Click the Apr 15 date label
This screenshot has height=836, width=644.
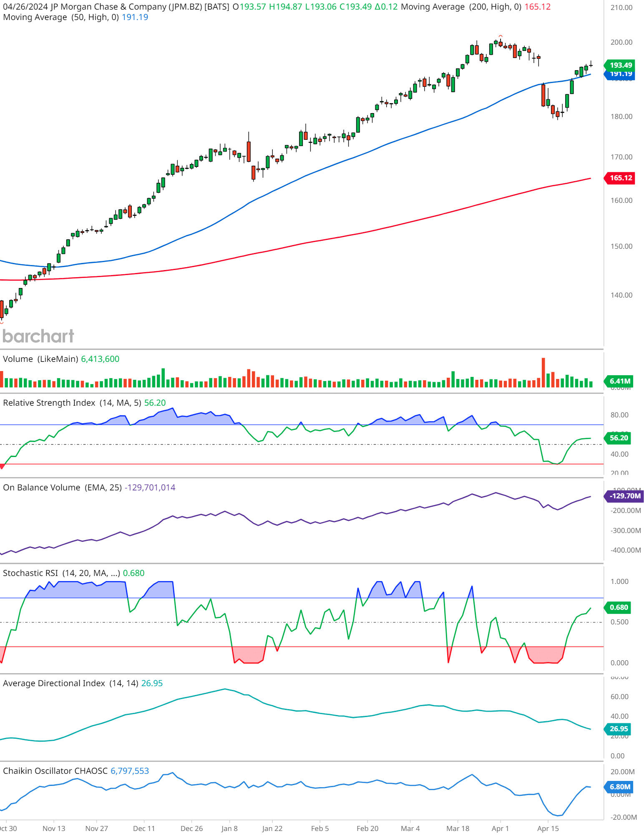tap(548, 828)
